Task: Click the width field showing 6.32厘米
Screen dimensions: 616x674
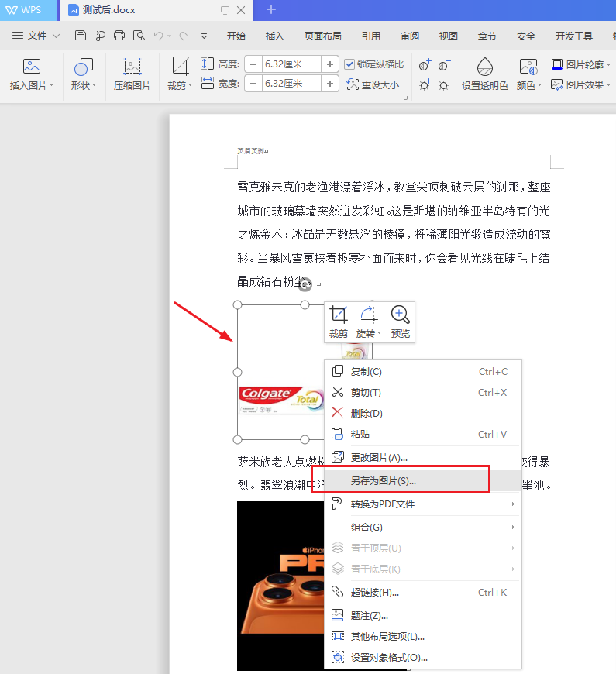Action: [x=291, y=84]
